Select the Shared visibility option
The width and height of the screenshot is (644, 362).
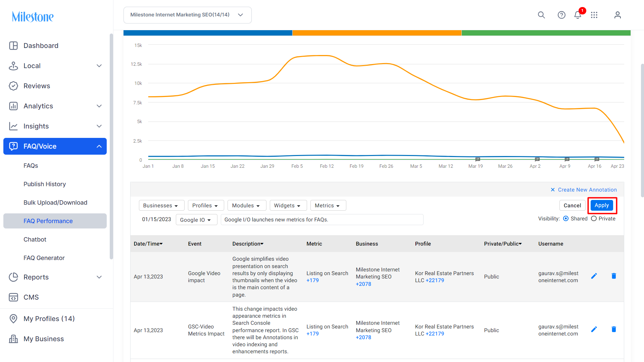(566, 219)
